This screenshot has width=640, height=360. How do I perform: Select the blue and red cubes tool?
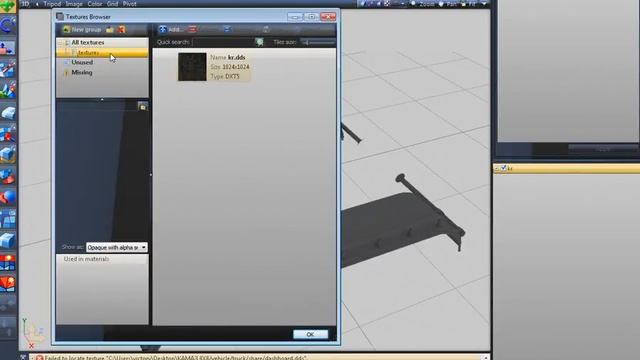[8, 133]
